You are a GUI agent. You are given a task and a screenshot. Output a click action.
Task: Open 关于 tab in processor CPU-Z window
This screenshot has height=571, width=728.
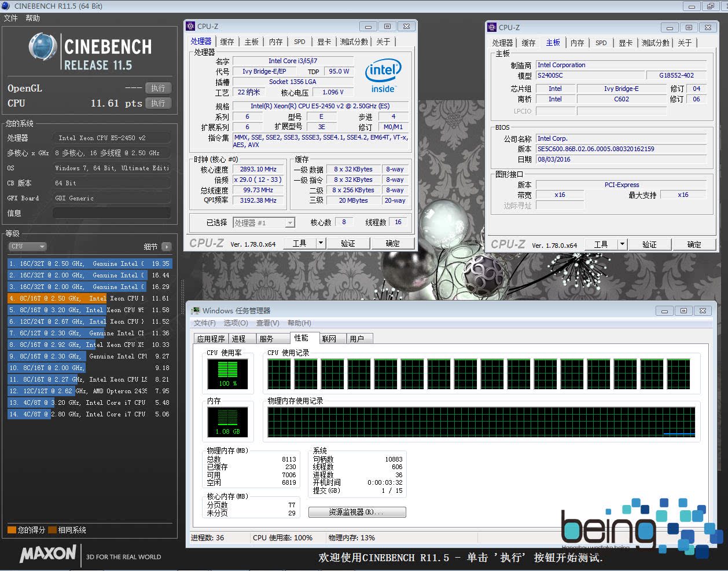click(x=383, y=42)
